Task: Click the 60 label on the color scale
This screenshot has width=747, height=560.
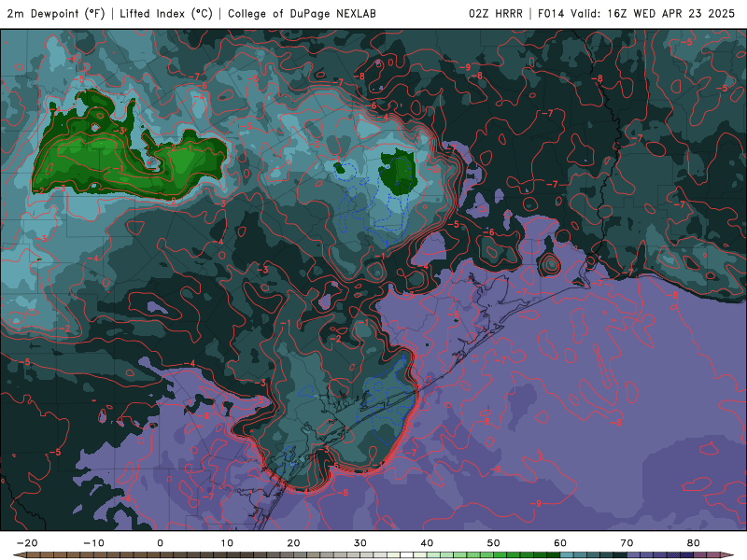Action: tap(560, 543)
